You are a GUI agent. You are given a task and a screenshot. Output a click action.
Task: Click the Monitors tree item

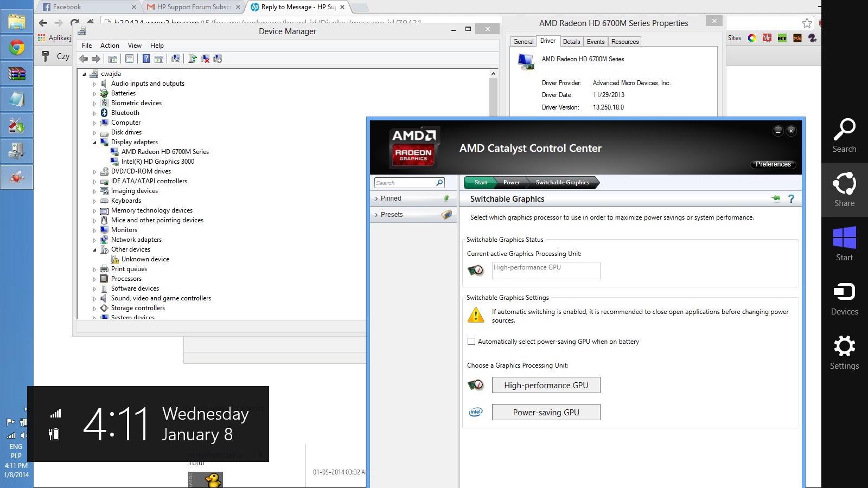click(124, 230)
